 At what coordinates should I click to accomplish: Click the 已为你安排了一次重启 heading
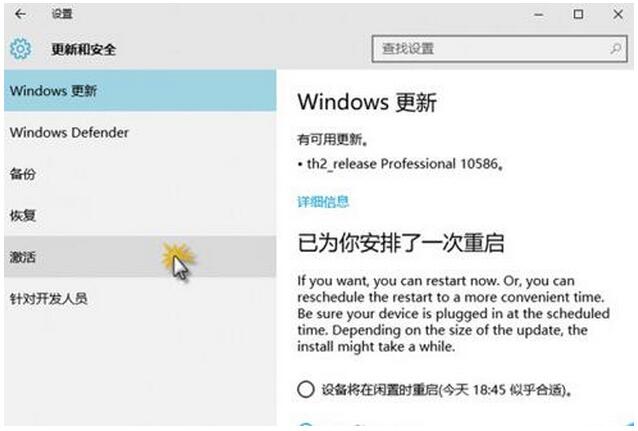pyautogui.click(x=400, y=243)
